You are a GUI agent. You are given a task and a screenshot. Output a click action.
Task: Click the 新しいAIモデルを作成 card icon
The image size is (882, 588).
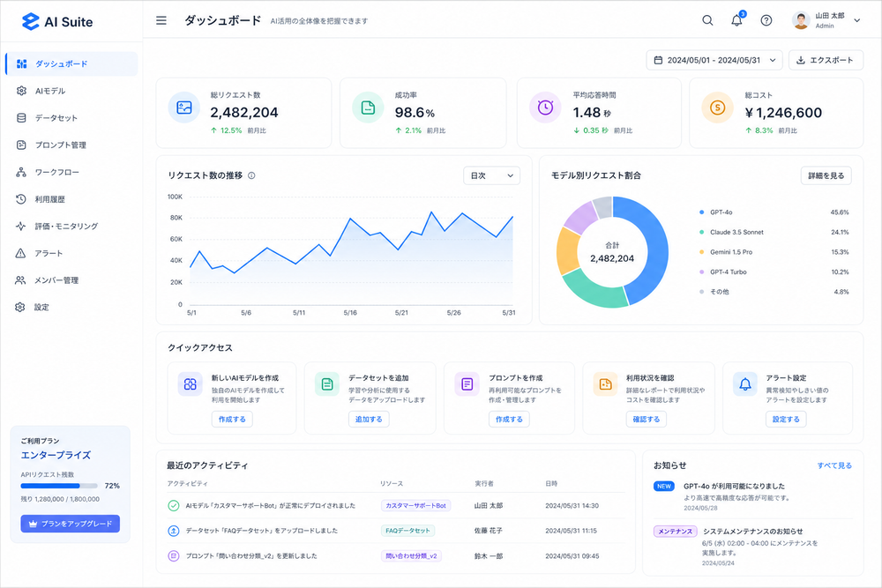(x=191, y=384)
